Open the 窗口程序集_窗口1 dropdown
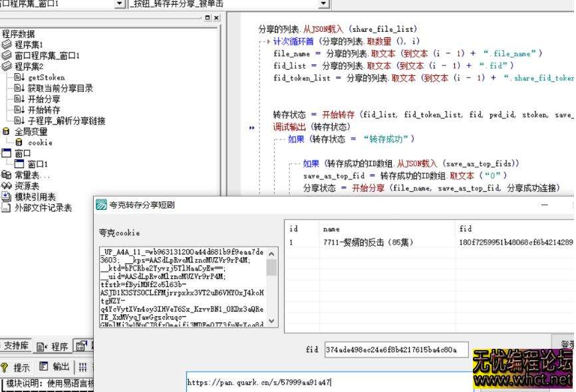Viewport: 576px width, 392px height. pyautogui.click(x=118, y=4)
